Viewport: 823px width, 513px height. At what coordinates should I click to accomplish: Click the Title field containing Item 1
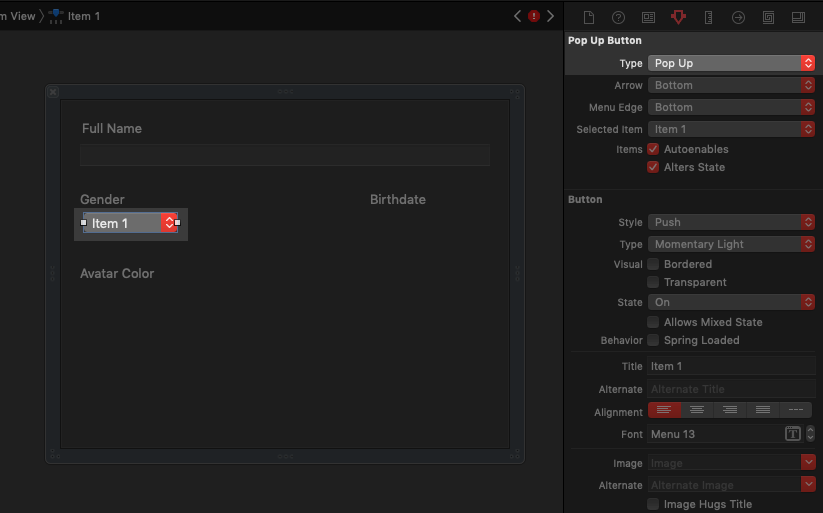731,366
